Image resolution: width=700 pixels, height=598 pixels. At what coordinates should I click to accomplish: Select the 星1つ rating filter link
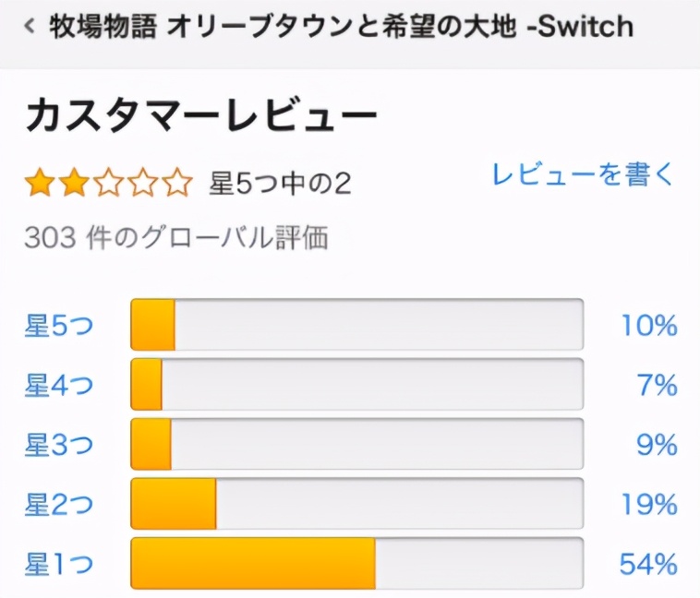coord(59,564)
